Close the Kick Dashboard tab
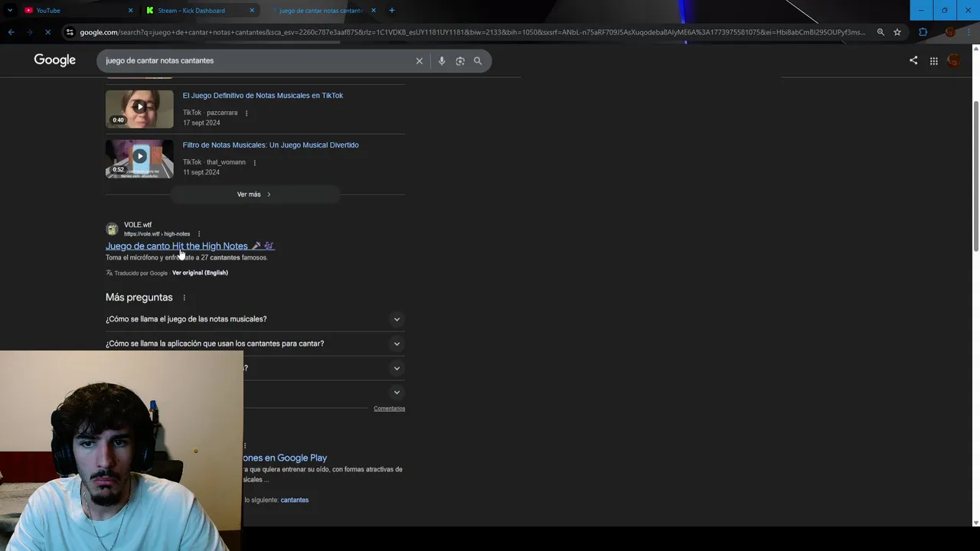 click(252, 11)
